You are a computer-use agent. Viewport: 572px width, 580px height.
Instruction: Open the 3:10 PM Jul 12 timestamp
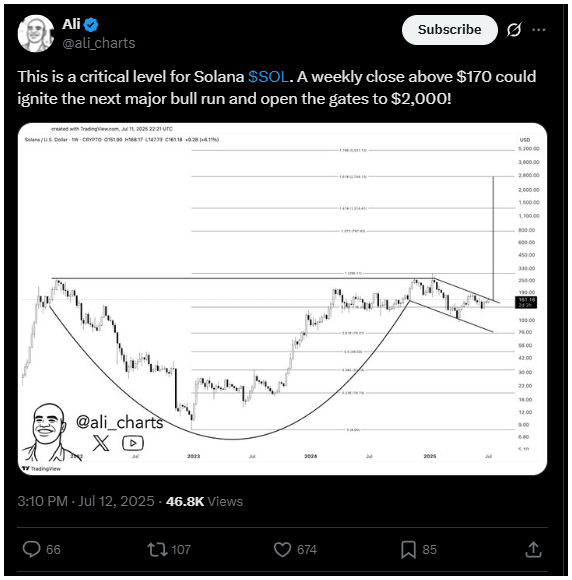(x=86, y=502)
